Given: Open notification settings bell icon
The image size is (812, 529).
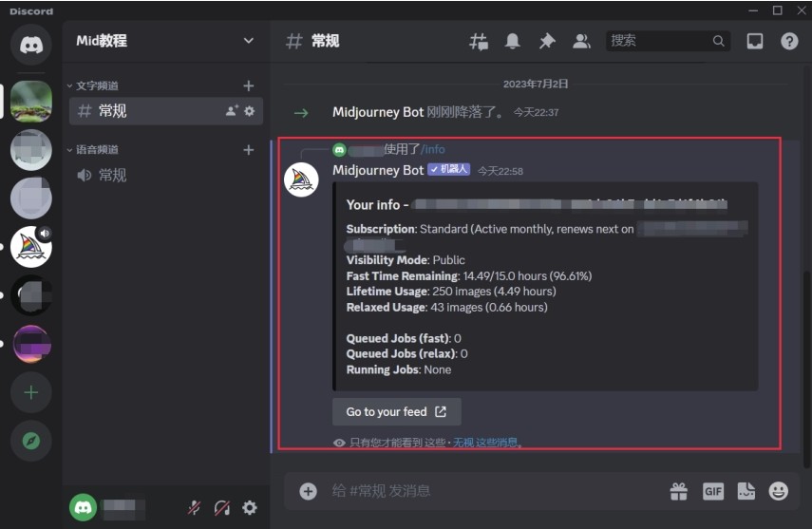Looking at the screenshot, I should coord(513,41).
